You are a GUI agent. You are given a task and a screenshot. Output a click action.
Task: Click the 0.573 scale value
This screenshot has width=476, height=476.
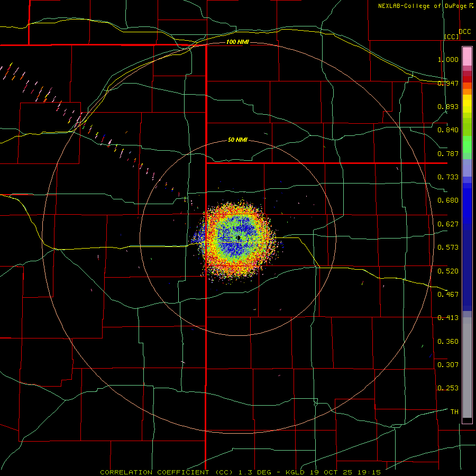coord(448,248)
